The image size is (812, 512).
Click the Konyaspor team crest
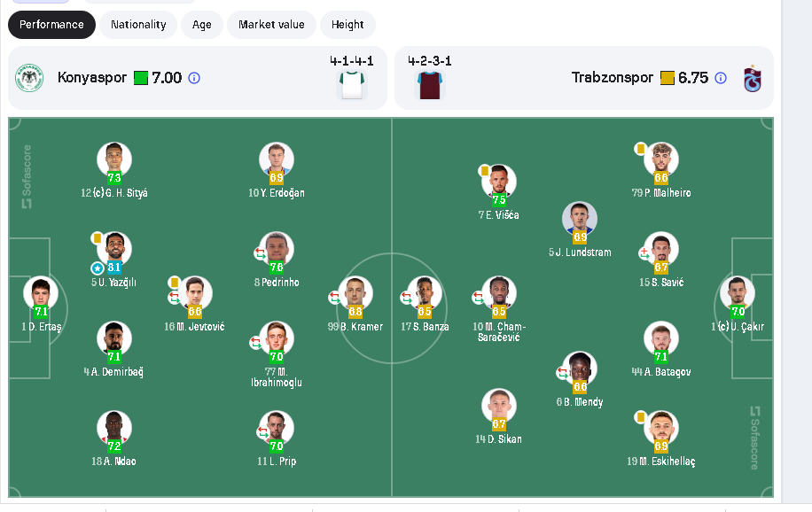click(x=28, y=78)
